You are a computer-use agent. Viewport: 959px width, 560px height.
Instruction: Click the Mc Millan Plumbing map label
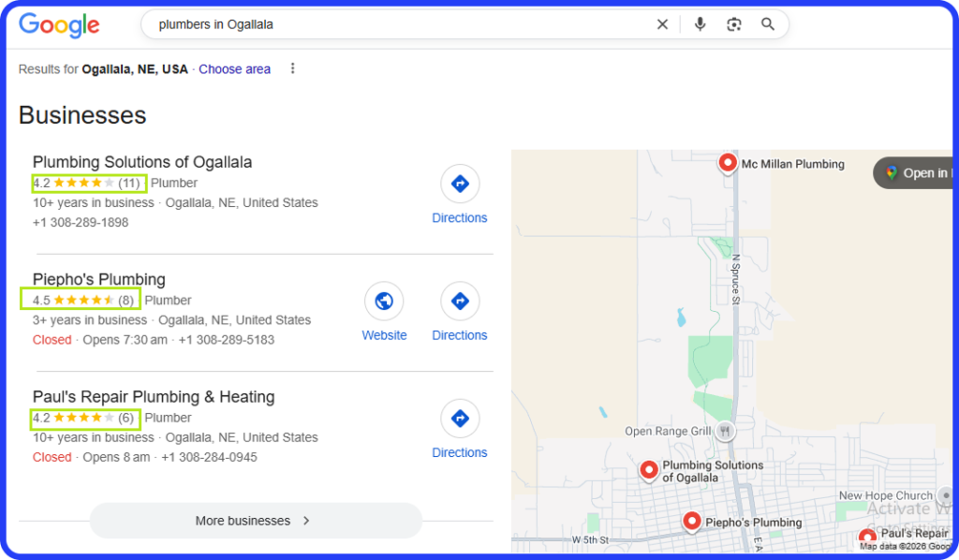(x=792, y=164)
